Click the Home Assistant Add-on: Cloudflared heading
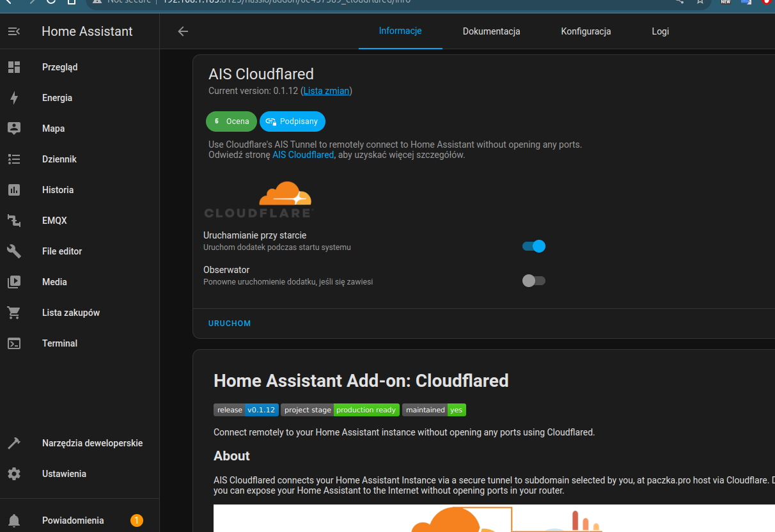 coord(361,381)
